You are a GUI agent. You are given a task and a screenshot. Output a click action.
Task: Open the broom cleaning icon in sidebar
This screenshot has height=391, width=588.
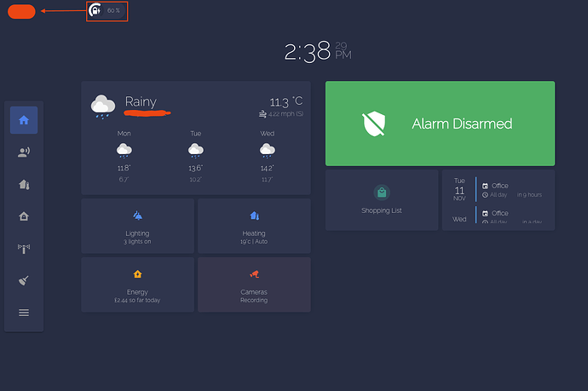(24, 280)
